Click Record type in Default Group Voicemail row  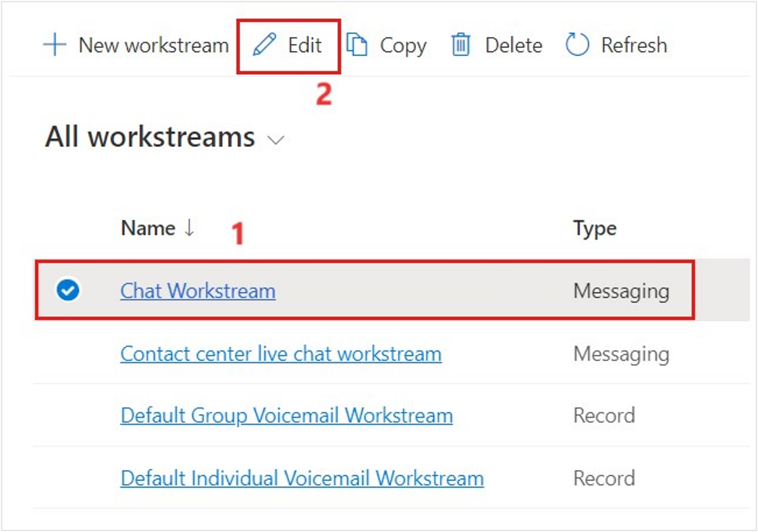[604, 416]
